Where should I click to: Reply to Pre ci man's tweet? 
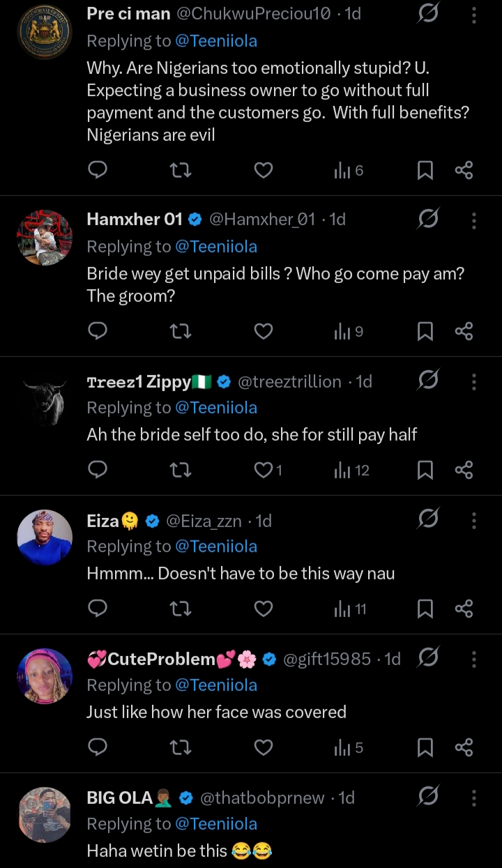[98, 170]
